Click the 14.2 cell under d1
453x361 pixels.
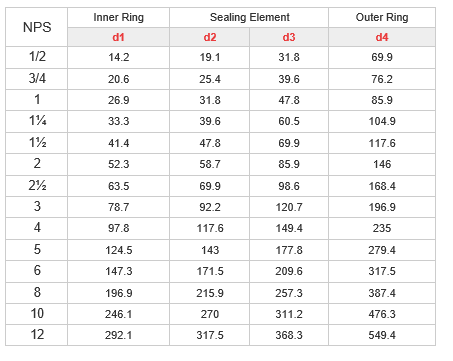tap(119, 57)
